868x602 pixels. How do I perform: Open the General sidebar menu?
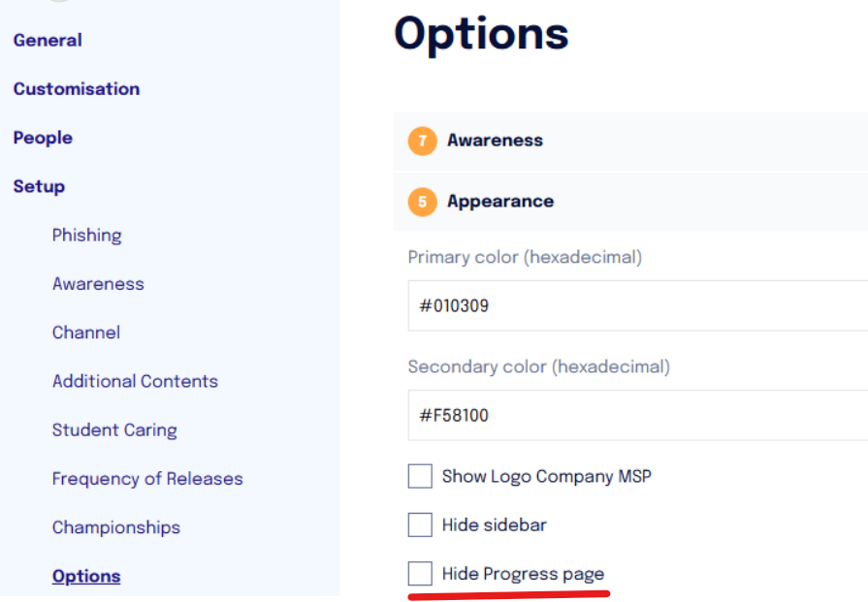(x=48, y=41)
